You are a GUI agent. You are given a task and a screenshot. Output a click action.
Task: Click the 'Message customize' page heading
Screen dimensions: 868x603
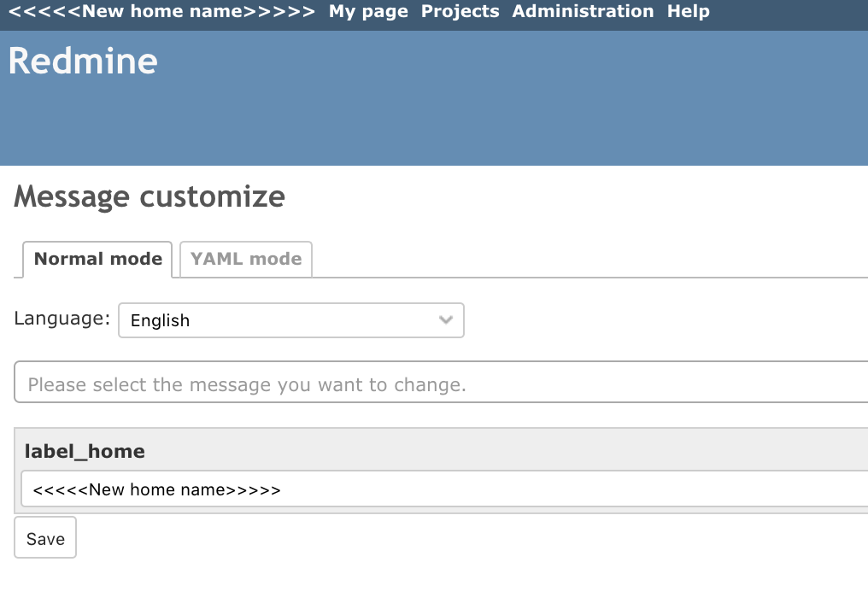(150, 196)
